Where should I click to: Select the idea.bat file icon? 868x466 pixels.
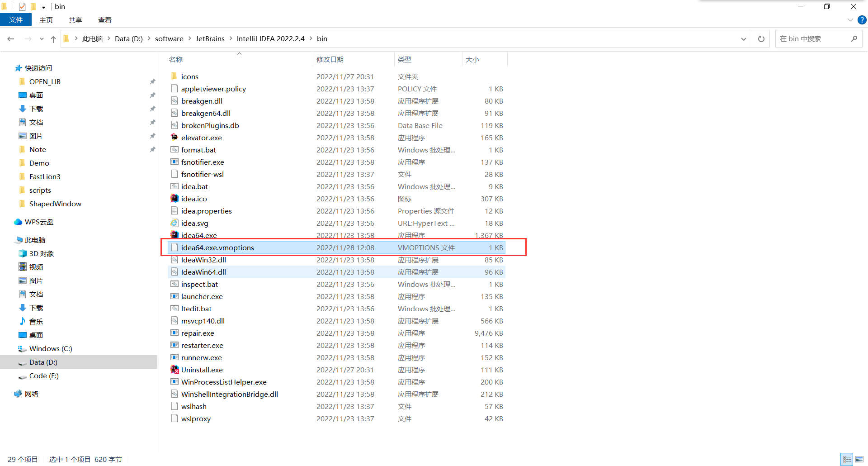(x=175, y=186)
